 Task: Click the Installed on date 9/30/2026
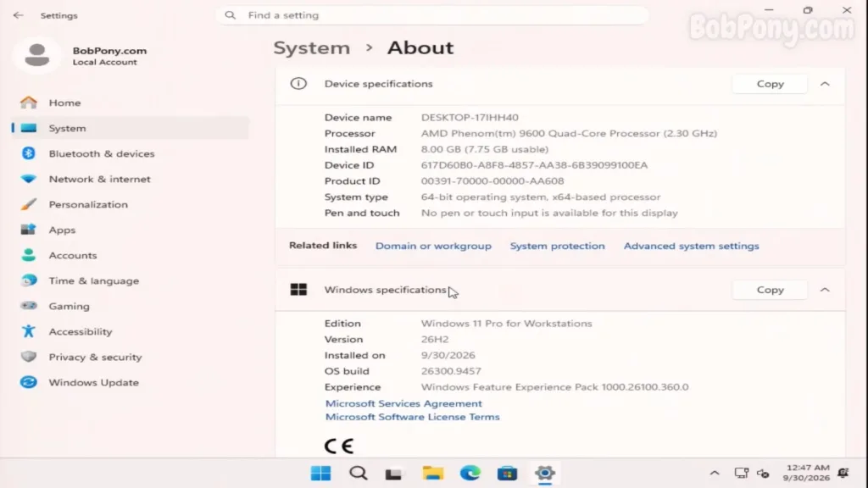[448, 355]
